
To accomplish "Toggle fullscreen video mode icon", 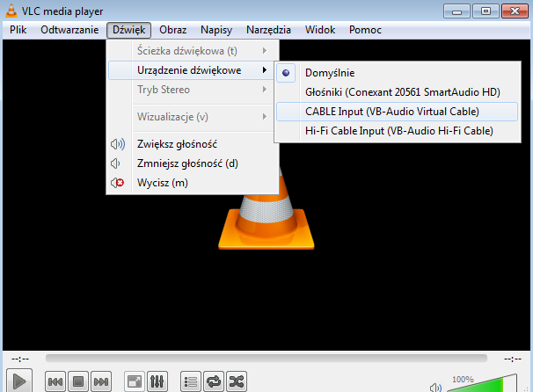I will click(x=135, y=381).
